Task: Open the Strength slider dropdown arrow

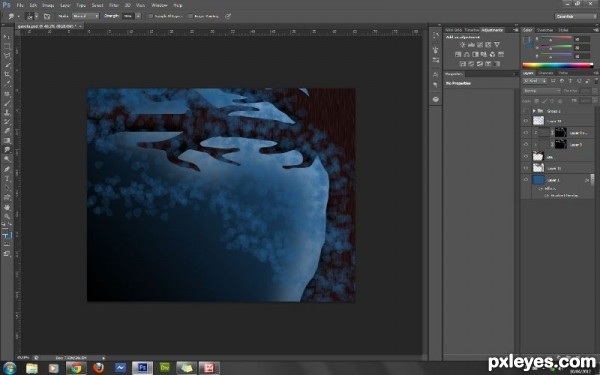Action: 138,16
